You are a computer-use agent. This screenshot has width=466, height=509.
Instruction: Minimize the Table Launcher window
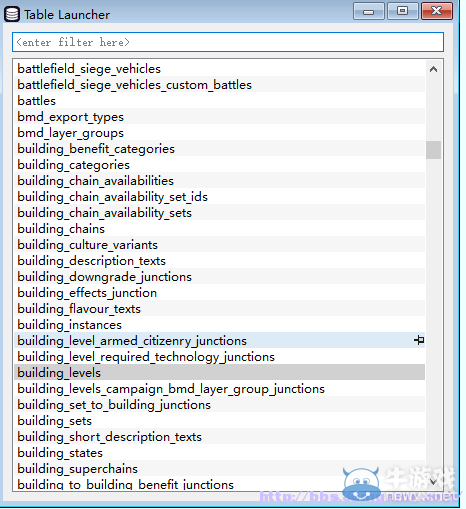pyautogui.click(x=368, y=12)
